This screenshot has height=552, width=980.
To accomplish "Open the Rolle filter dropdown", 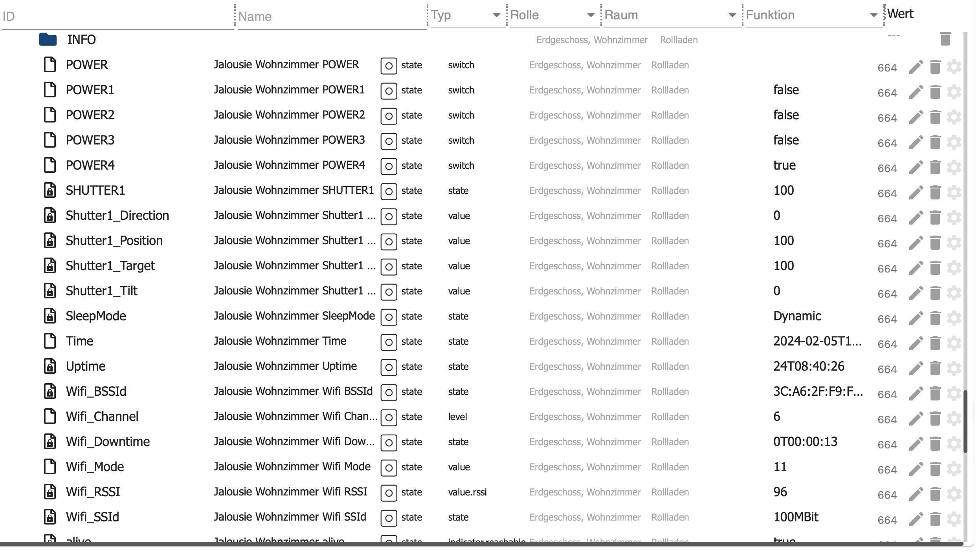I will (590, 15).
